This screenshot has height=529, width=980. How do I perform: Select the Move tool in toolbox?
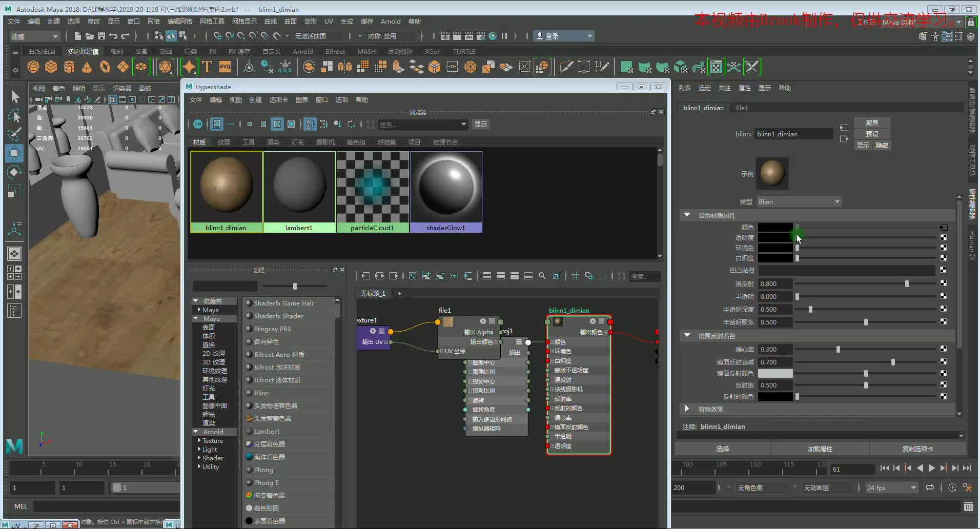[x=14, y=153]
